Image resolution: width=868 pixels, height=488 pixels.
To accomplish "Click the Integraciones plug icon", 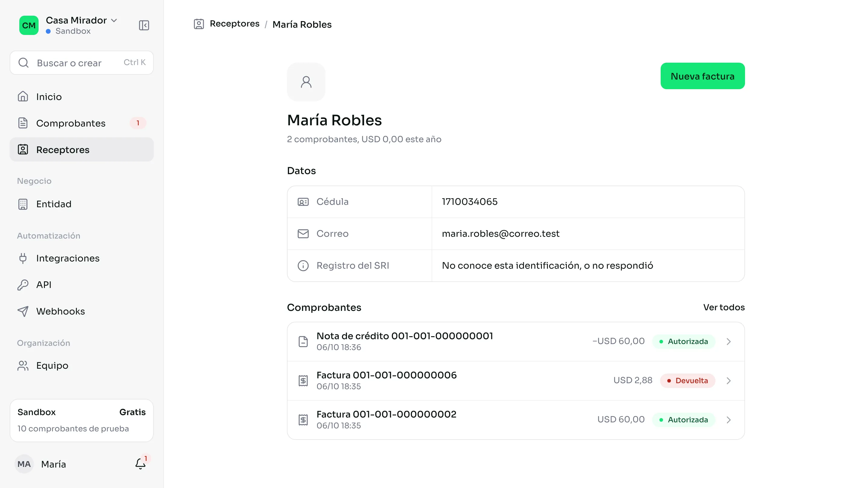I will 23,258.
